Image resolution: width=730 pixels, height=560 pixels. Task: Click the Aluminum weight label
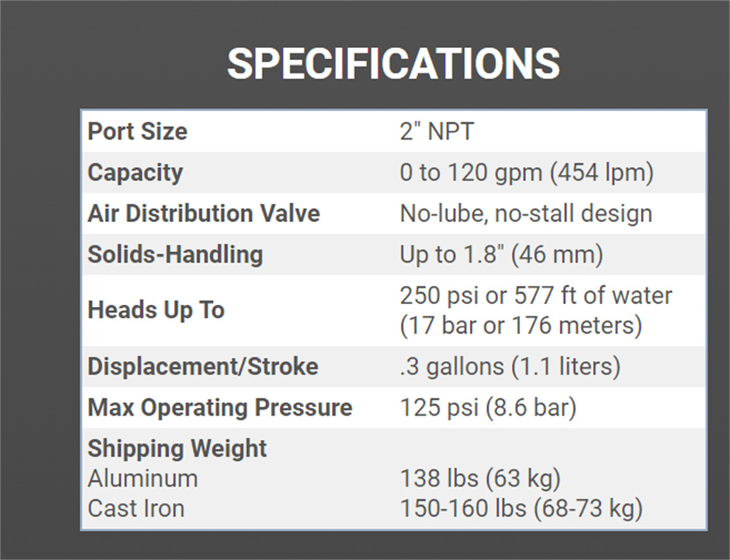(x=142, y=479)
